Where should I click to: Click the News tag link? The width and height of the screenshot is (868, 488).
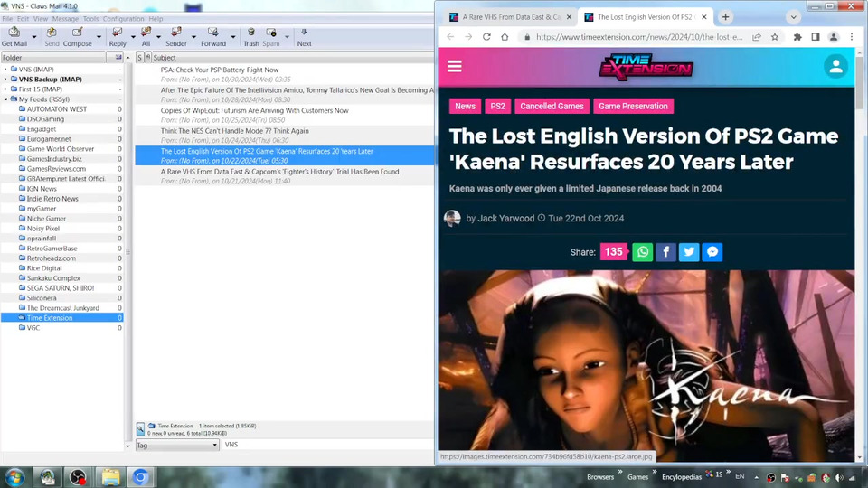pyautogui.click(x=465, y=107)
